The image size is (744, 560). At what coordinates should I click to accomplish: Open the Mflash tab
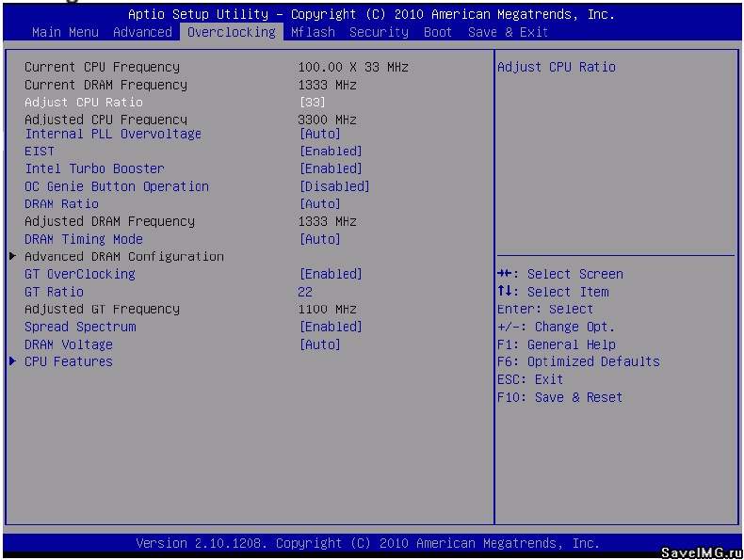click(314, 32)
